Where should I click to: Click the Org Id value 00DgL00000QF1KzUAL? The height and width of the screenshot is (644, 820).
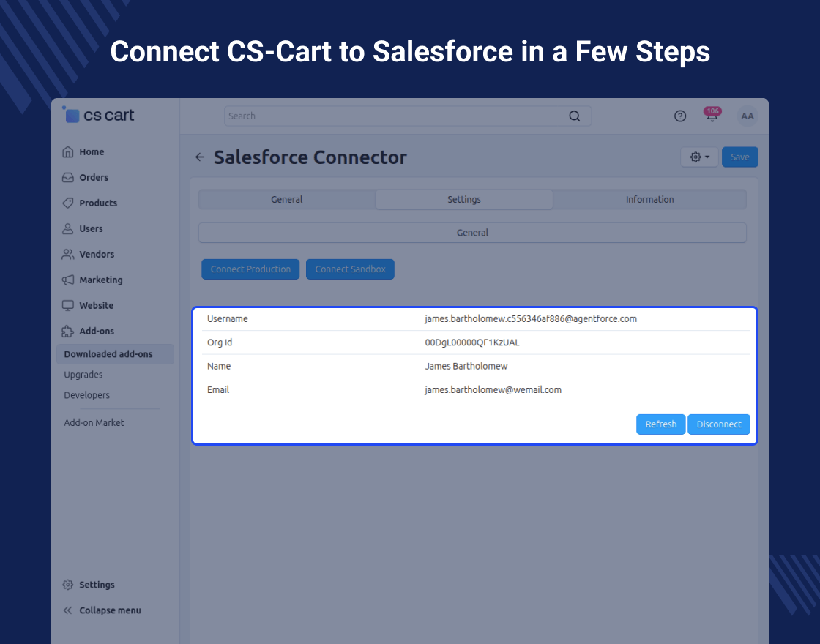472,343
